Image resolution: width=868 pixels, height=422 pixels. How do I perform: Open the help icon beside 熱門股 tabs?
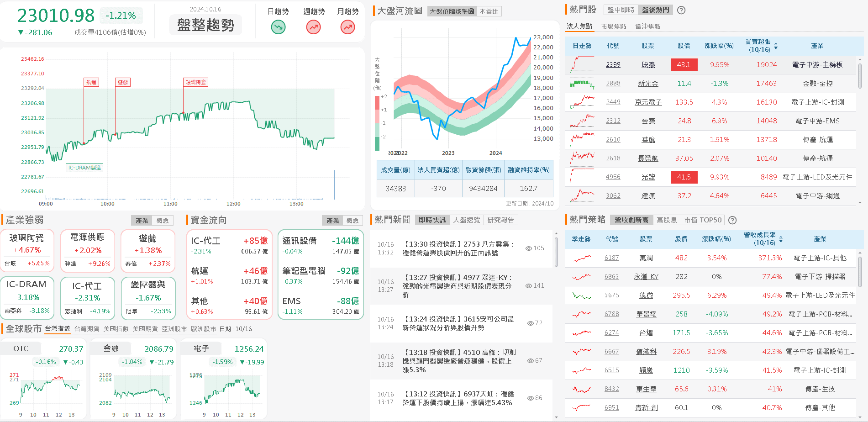point(681,10)
